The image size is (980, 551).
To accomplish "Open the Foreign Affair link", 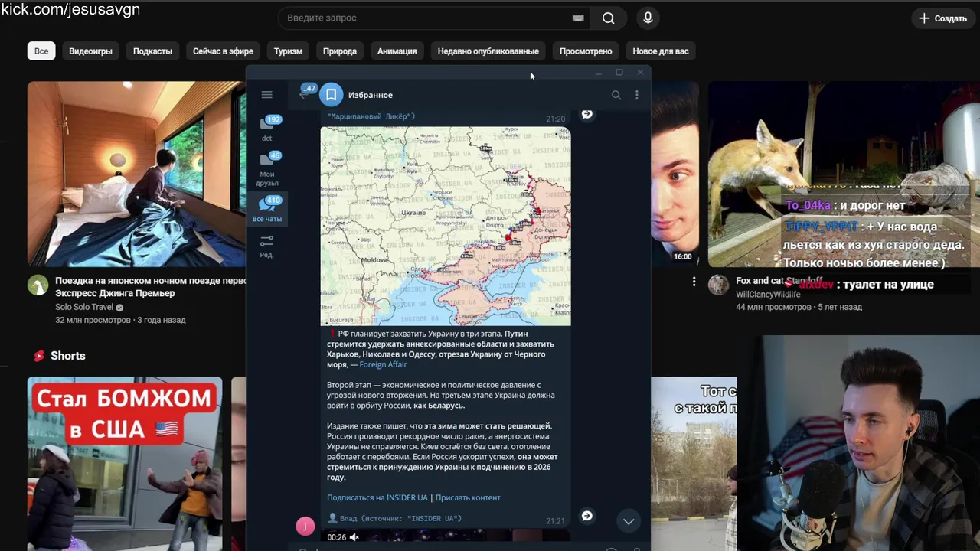I will (x=383, y=364).
